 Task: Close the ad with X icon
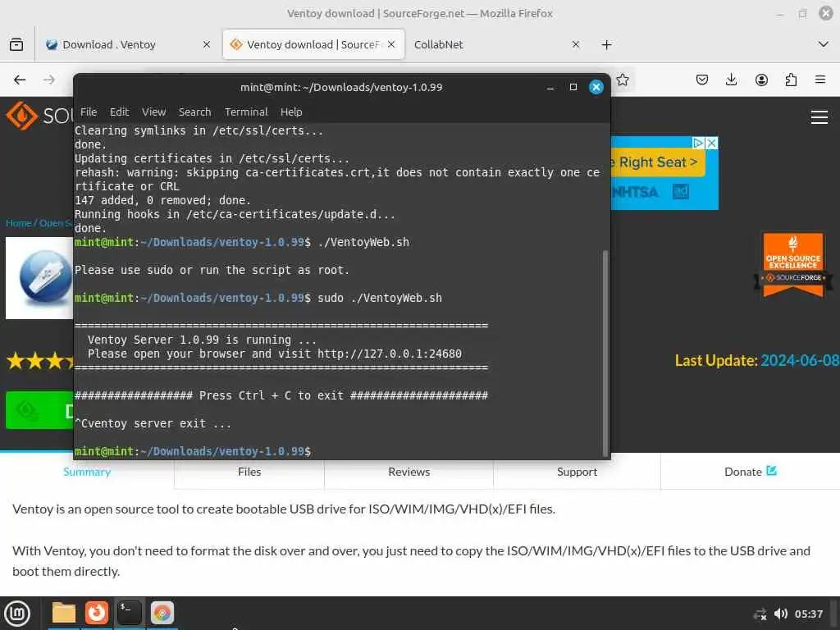(712, 143)
